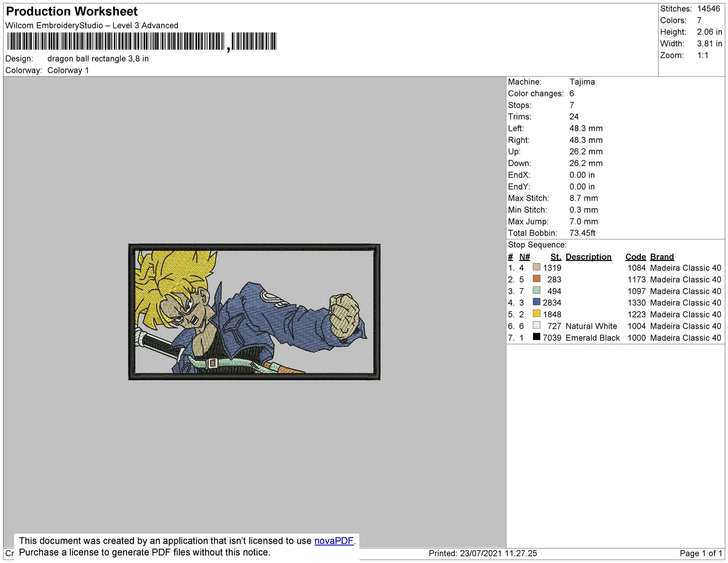
Task: Click the Max Stitch value 8.7 mm
Action: tap(583, 198)
